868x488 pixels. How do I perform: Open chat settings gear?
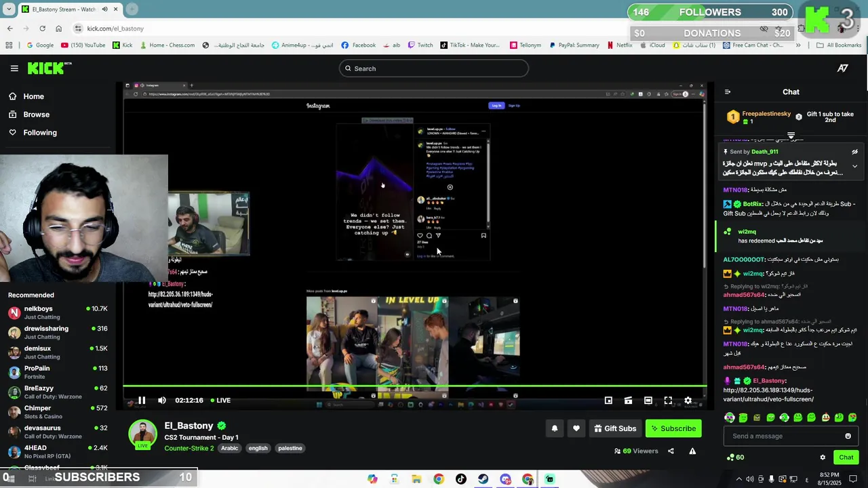[x=823, y=457]
